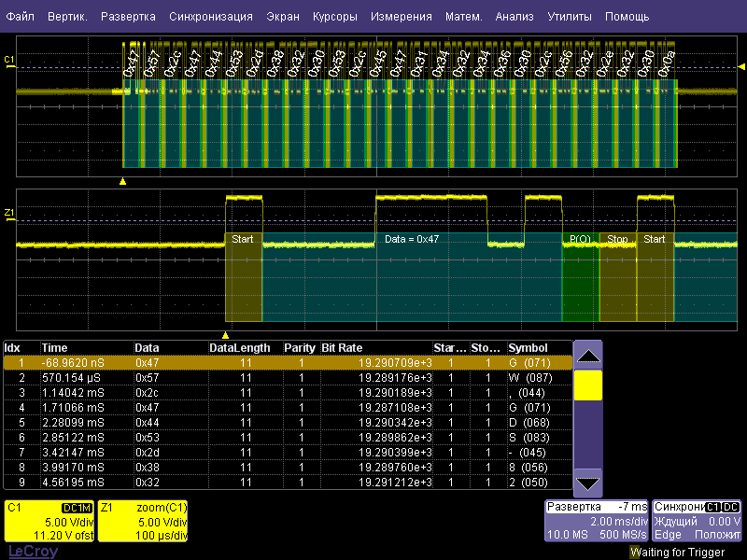Click the trigger level arrow on the right edge
Viewport: 747px width, 560px height.
tap(741, 67)
